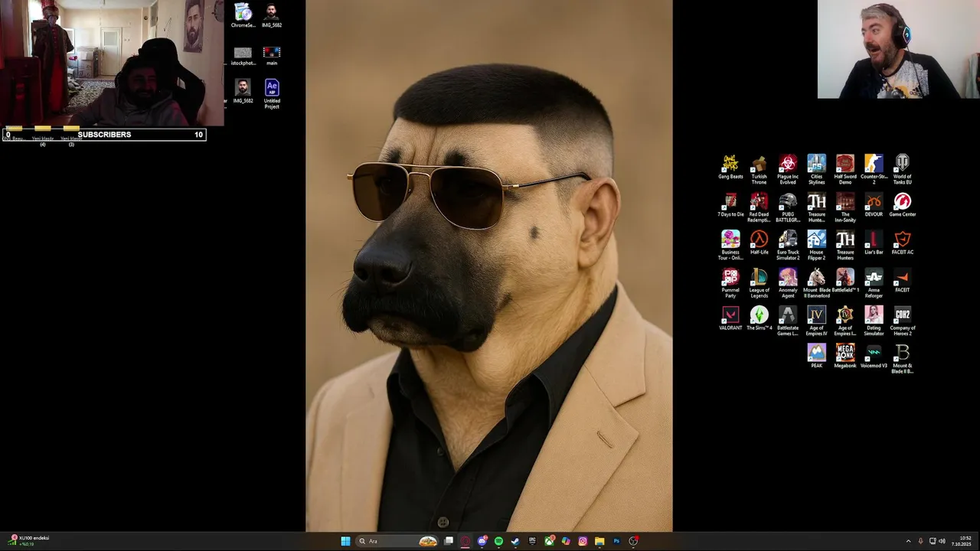Open the Voicemod V3 shortcut
The width and height of the screenshot is (980, 551).
click(874, 357)
